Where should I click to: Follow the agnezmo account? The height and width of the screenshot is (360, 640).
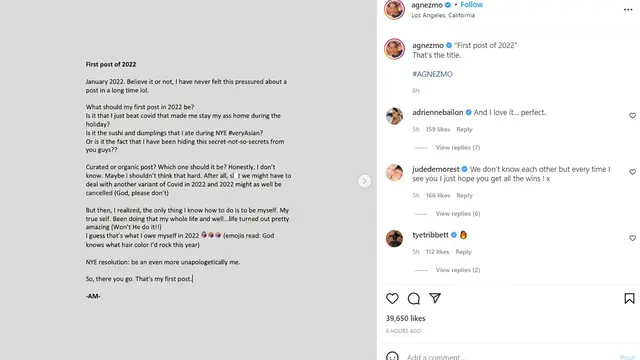(471, 4)
